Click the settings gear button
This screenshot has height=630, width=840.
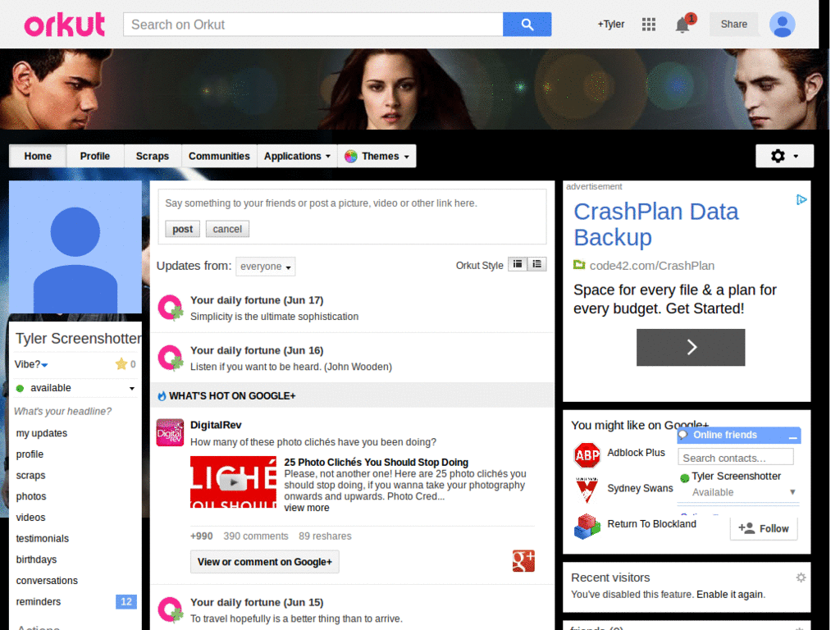tap(784, 156)
